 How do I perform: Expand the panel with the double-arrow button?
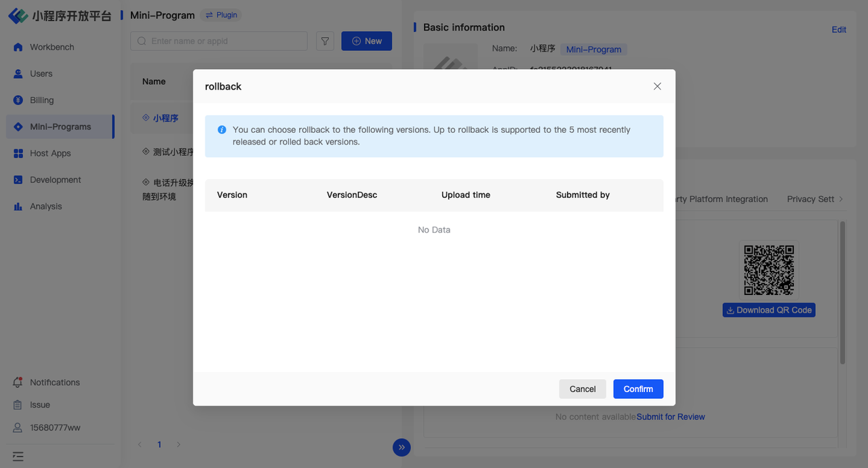(x=401, y=447)
